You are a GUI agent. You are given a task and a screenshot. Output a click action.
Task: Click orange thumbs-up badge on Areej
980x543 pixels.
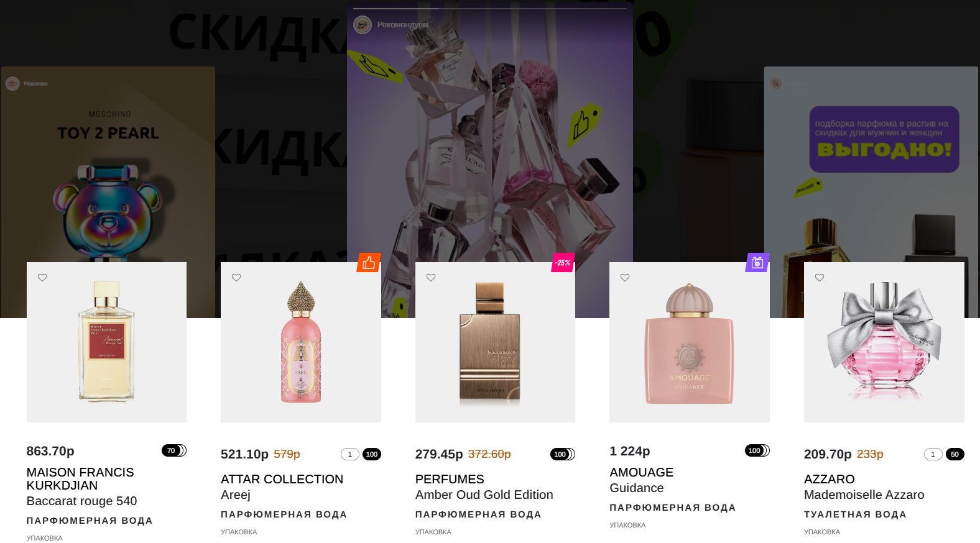click(x=369, y=263)
